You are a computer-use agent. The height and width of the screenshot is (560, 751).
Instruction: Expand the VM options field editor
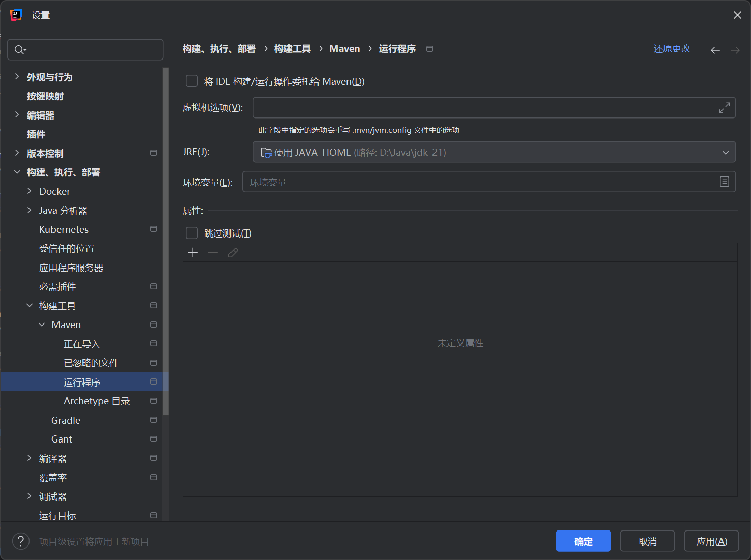[x=725, y=108]
